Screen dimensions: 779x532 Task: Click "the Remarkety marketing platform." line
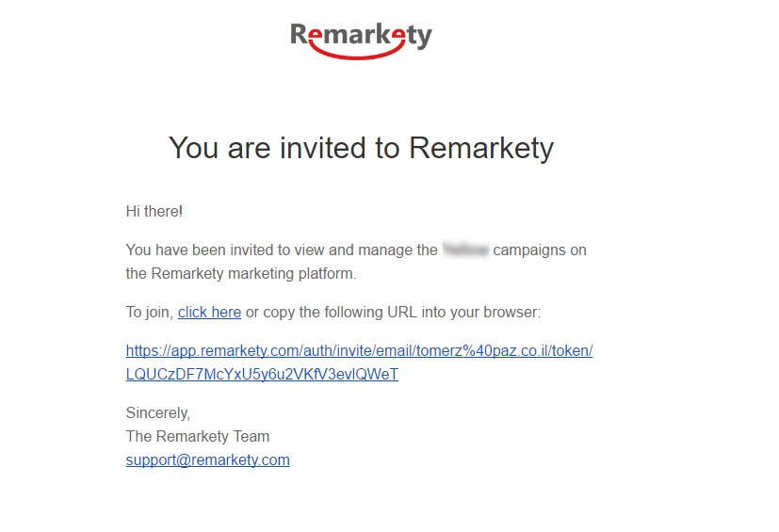pyautogui.click(x=241, y=274)
